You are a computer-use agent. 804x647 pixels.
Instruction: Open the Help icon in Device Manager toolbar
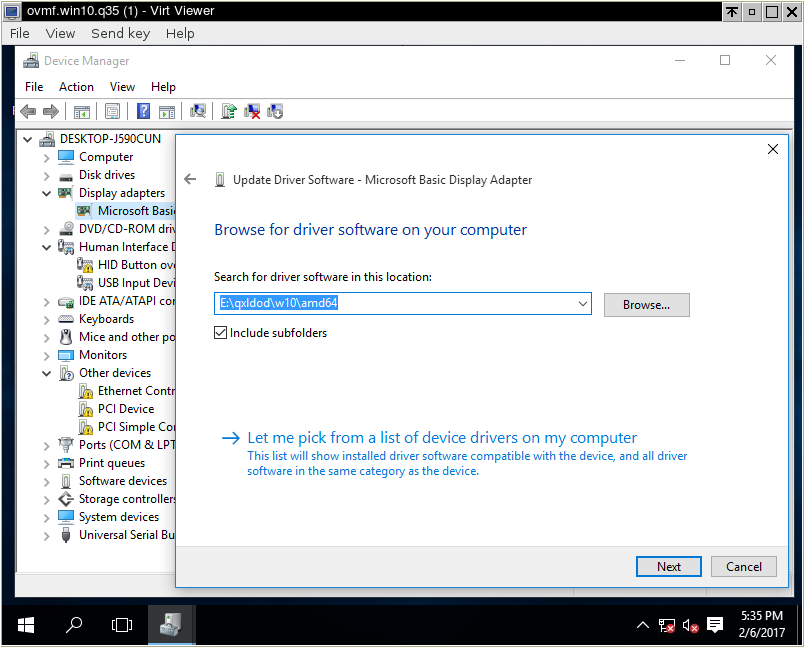click(x=143, y=110)
